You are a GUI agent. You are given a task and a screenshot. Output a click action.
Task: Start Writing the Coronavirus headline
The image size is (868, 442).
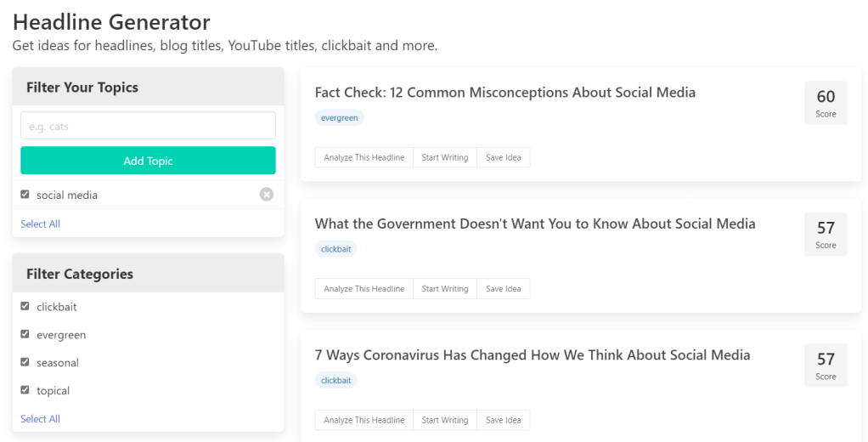pos(444,420)
